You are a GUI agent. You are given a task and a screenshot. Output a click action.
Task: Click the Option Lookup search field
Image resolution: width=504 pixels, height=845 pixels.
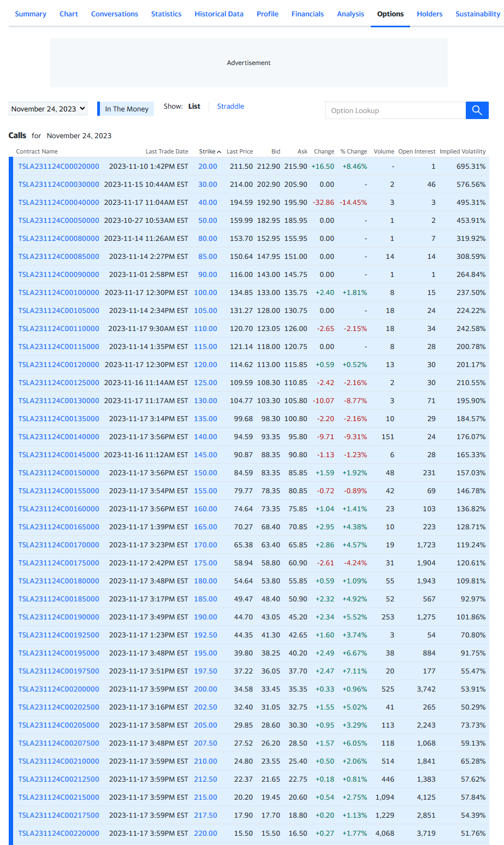point(395,110)
